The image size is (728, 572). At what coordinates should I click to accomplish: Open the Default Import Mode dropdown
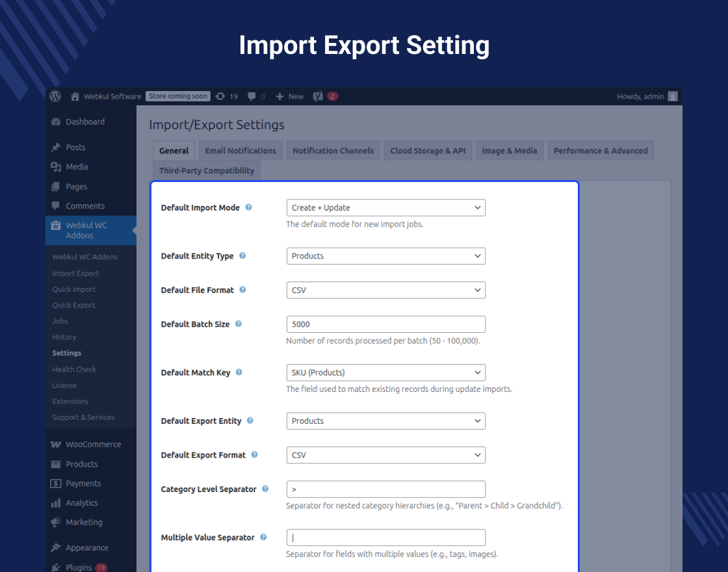(386, 207)
